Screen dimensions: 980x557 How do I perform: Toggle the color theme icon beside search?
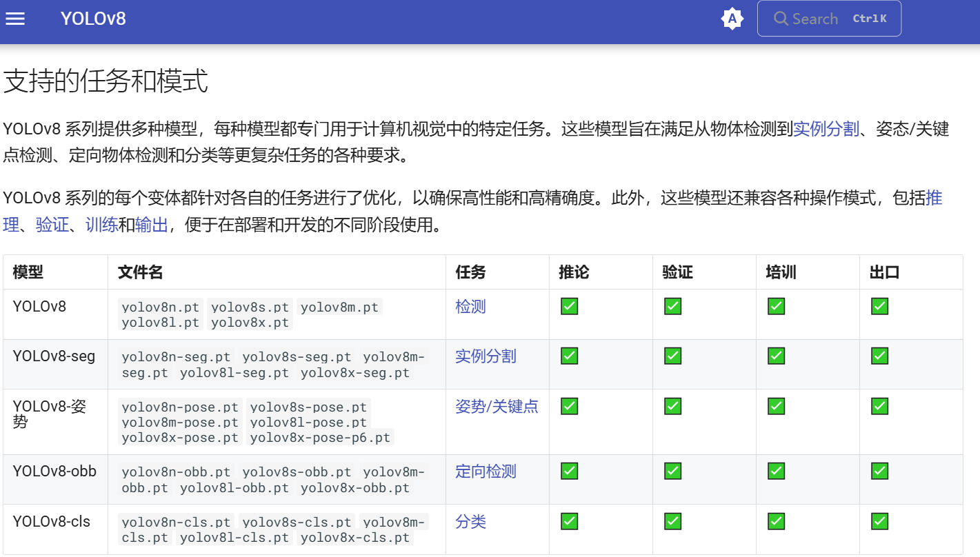[x=732, y=19]
